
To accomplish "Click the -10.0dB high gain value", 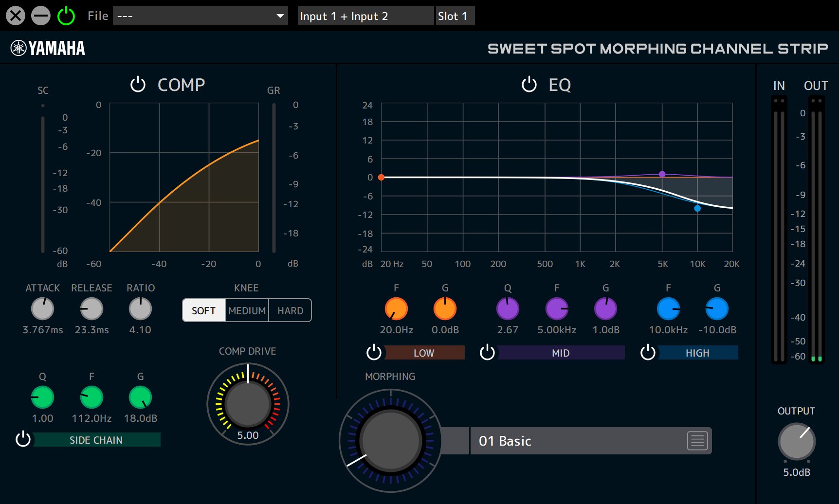I will 717,330.
